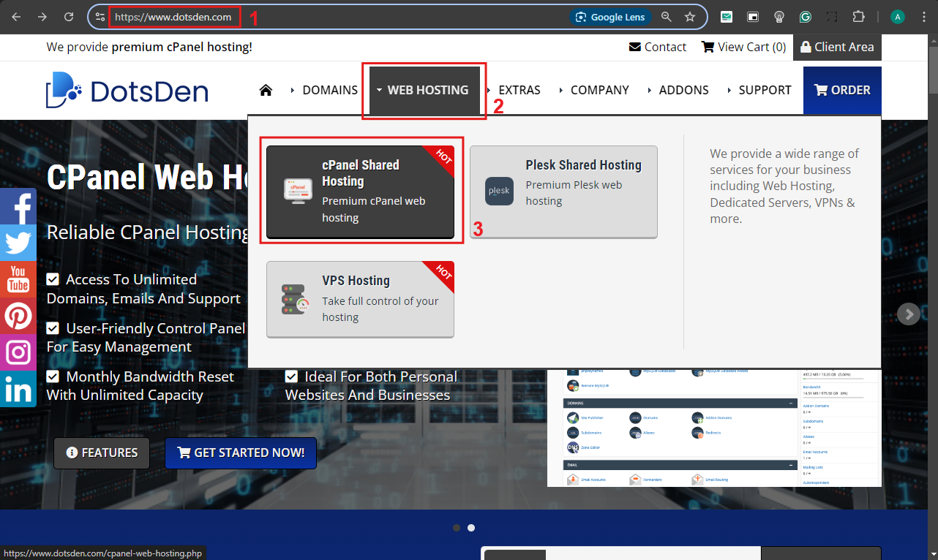Viewport: 938px width, 560px height.
Task: Select cPanel Shared Hosting card
Action: (x=360, y=192)
